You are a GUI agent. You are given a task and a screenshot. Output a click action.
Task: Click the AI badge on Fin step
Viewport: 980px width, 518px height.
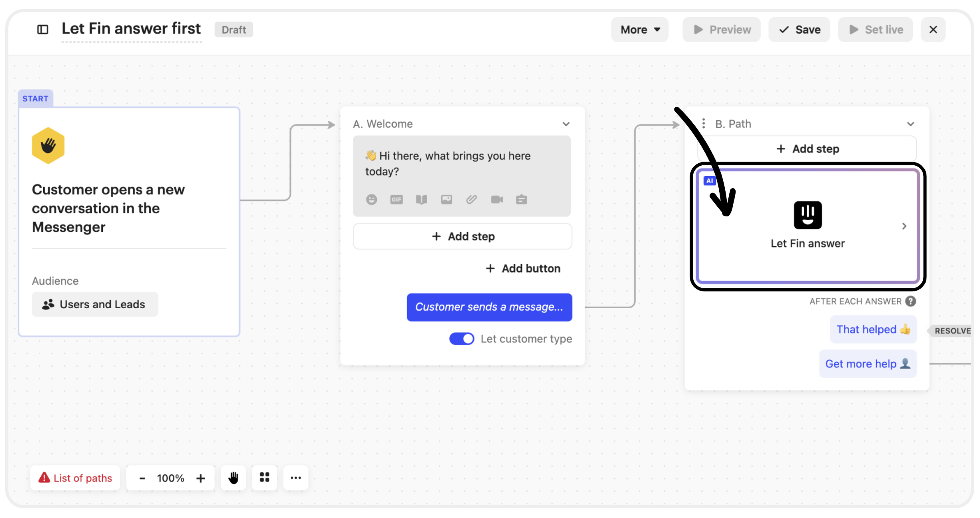(x=710, y=181)
